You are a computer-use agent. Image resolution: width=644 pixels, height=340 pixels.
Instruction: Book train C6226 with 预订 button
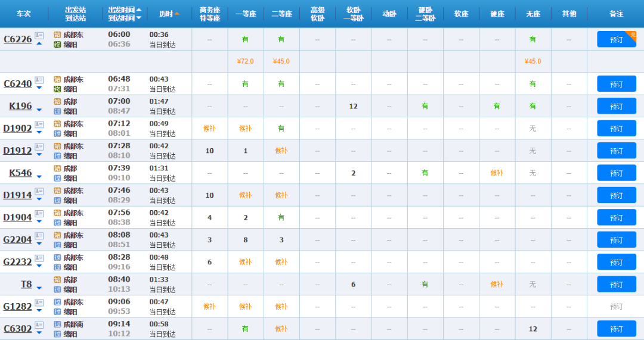pyautogui.click(x=617, y=39)
